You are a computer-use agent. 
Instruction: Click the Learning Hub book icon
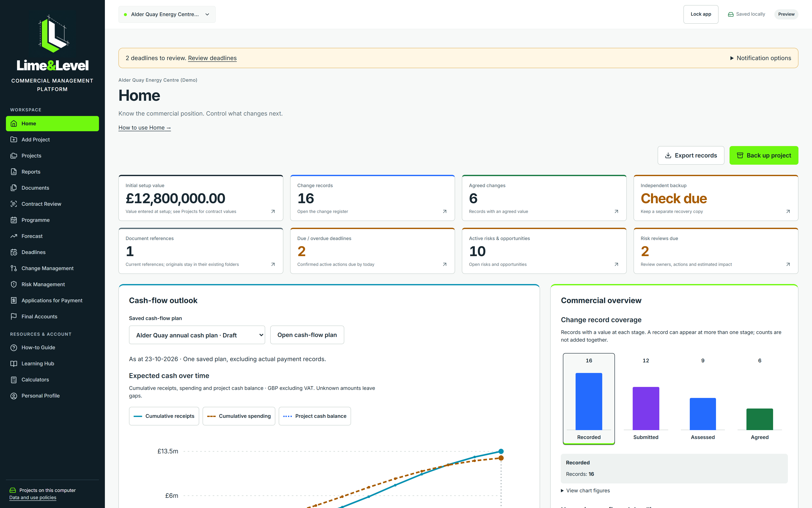[x=14, y=364]
